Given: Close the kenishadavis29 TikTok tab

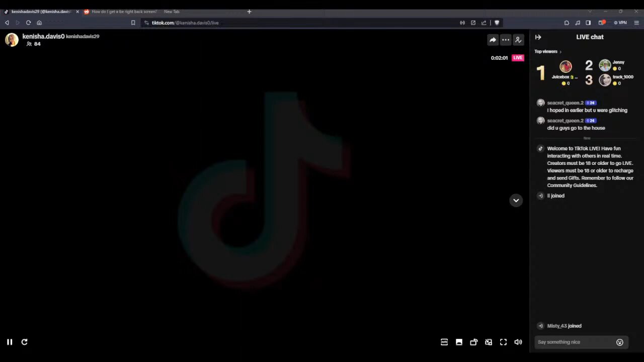Looking at the screenshot, I should [x=77, y=12].
